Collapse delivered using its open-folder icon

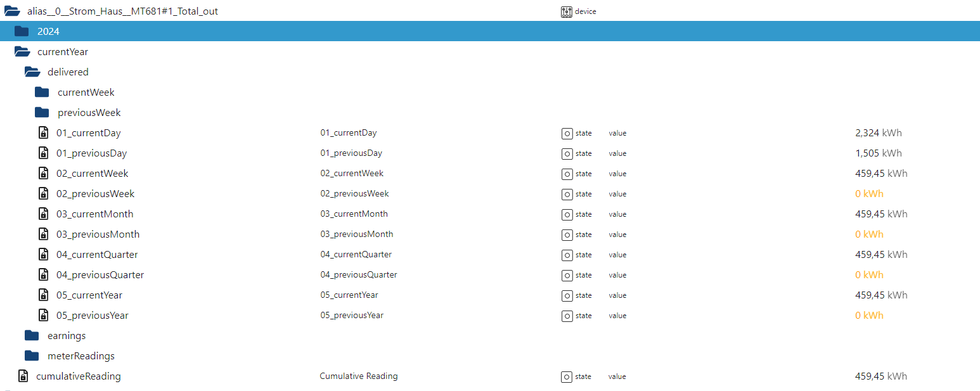coord(32,72)
